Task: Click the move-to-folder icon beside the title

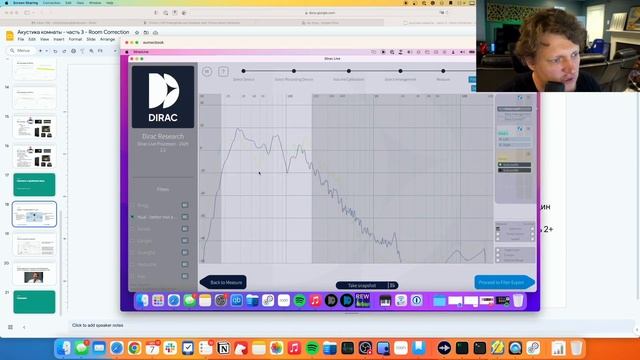Action: pyautogui.click(x=146, y=32)
